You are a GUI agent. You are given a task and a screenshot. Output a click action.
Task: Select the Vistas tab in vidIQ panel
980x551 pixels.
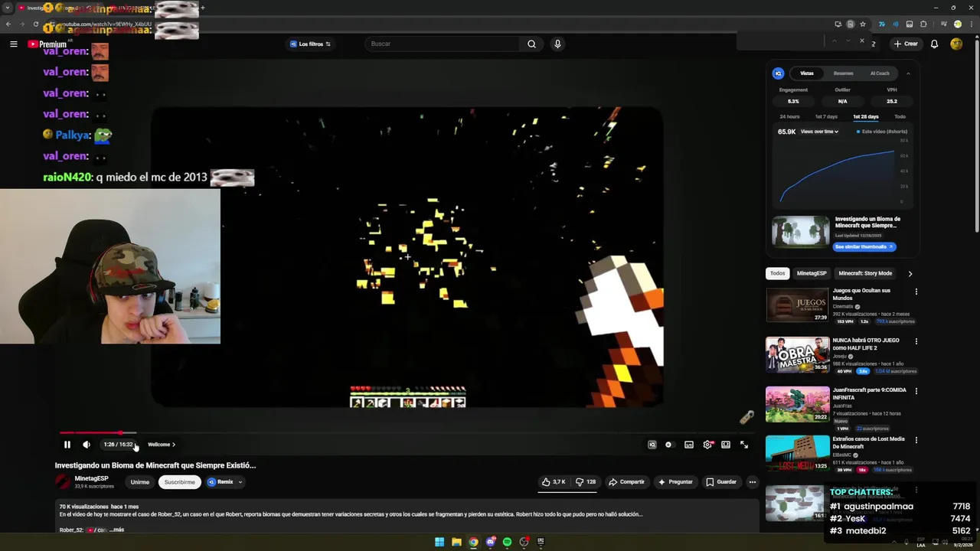pos(807,73)
